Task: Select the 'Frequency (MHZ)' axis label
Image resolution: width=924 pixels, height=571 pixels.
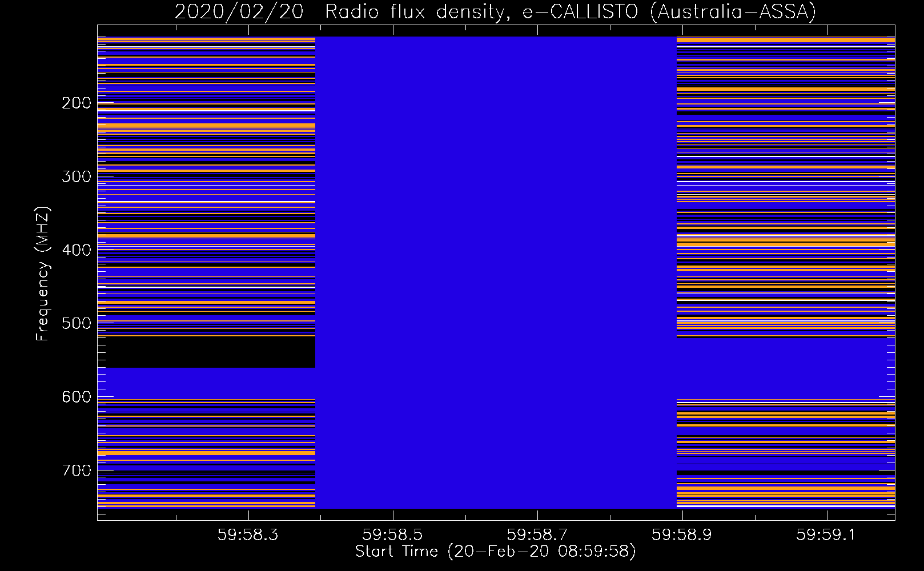Action: tap(43, 274)
